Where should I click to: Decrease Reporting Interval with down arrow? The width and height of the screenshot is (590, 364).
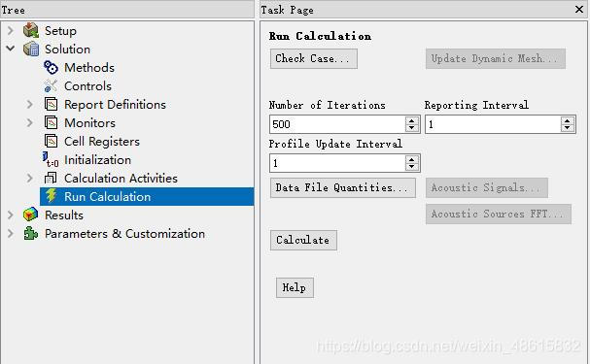click(567, 128)
